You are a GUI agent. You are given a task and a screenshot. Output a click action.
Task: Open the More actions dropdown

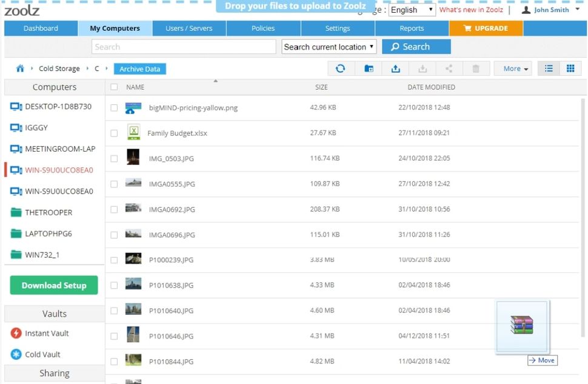click(x=512, y=68)
